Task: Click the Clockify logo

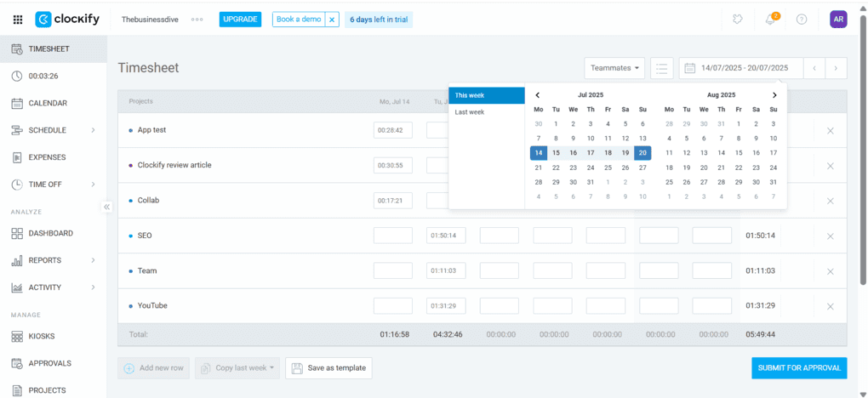Action: [x=67, y=20]
